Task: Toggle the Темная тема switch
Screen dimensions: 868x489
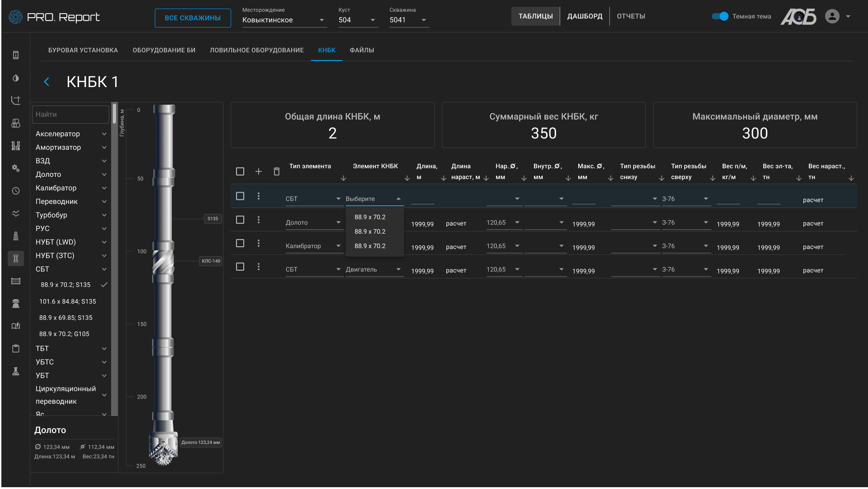Action: coord(720,16)
